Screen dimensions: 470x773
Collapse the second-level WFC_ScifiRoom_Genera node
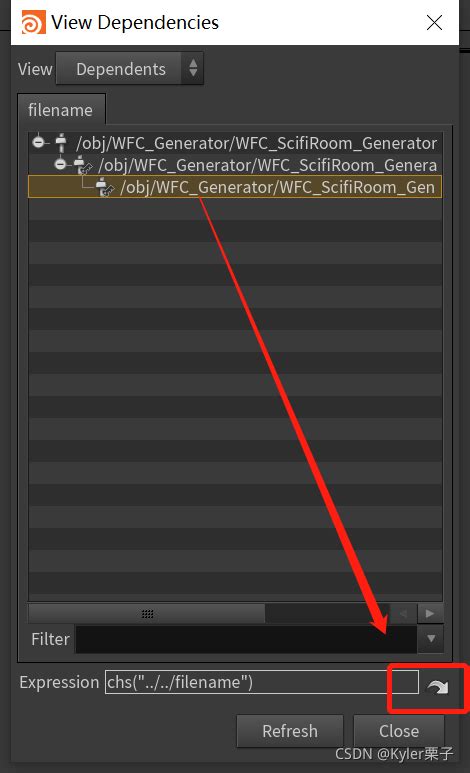click(60, 164)
